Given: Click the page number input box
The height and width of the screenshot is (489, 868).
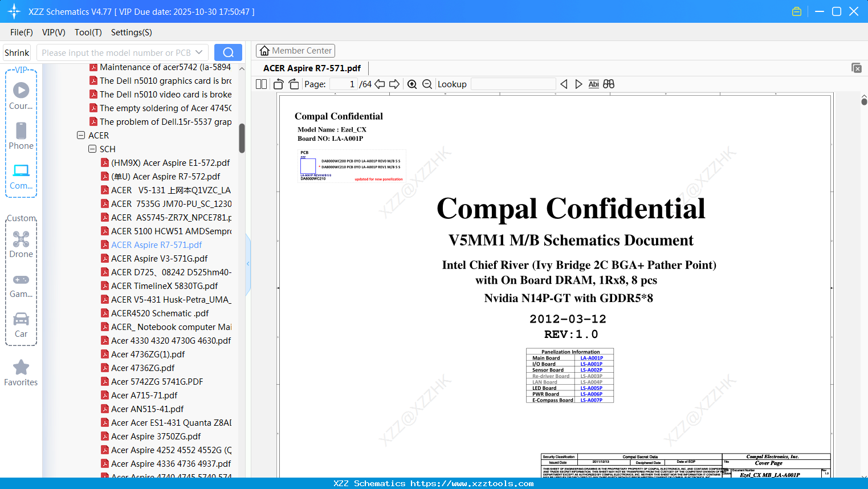Looking at the screenshot, I should [x=344, y=84].
